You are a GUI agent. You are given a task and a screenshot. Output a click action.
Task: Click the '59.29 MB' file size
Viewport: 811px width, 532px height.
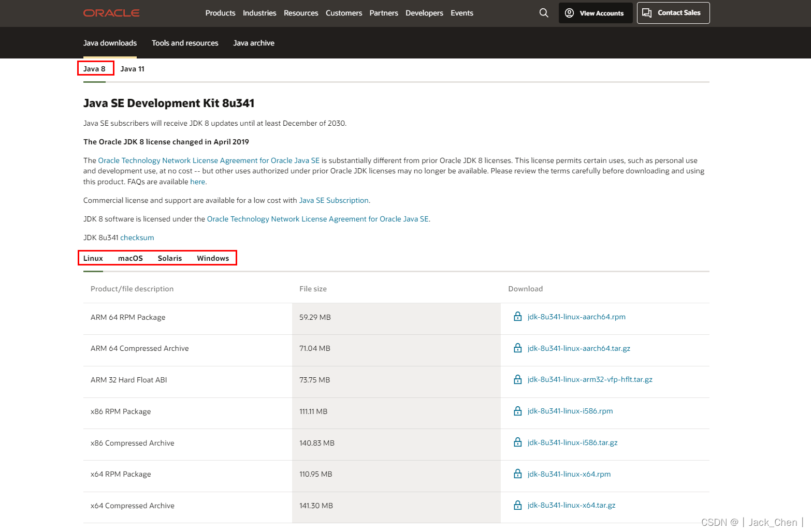[315, 317]
